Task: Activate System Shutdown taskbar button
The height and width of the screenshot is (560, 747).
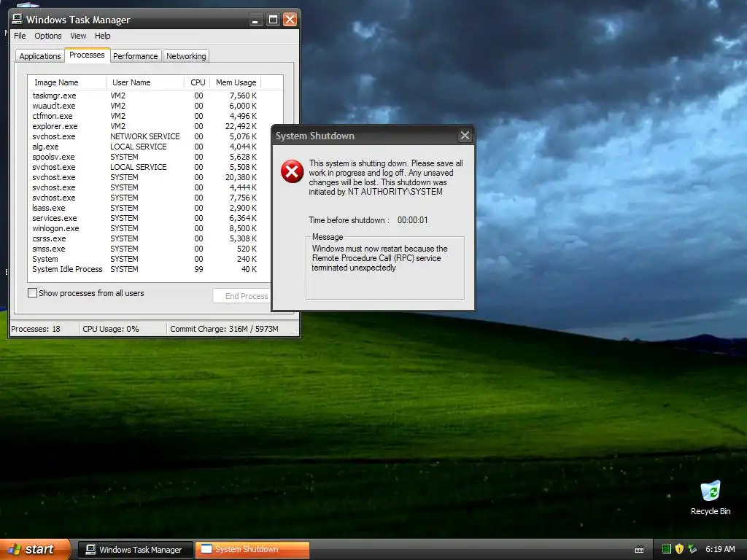Action: click(252, 550)
